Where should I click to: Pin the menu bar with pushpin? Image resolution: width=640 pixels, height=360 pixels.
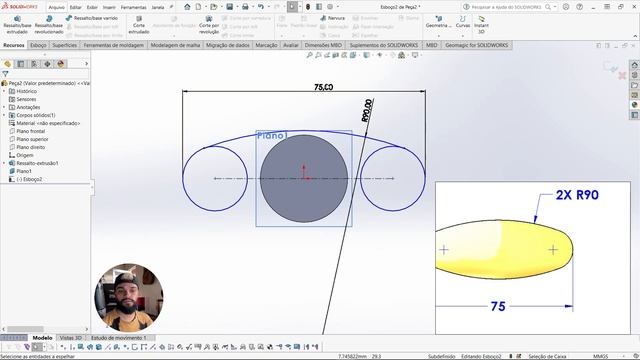pyautogui.click(x=171, y=7)
